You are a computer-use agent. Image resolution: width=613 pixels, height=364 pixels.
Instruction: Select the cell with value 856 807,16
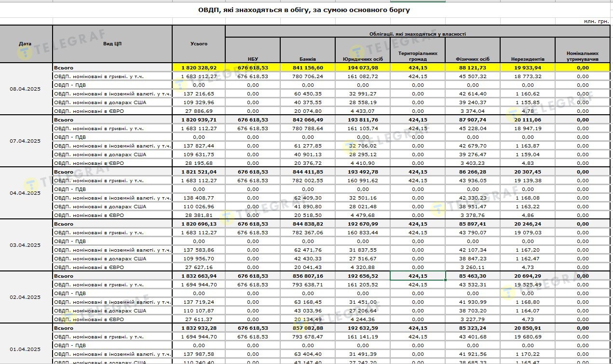coord(308,276)
